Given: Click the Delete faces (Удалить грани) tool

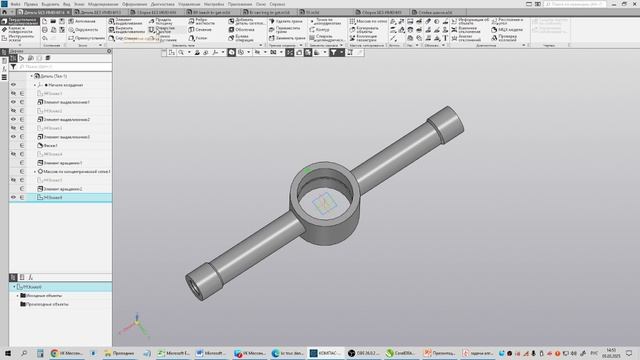Looking at the screenshot, I should (286, 21).
